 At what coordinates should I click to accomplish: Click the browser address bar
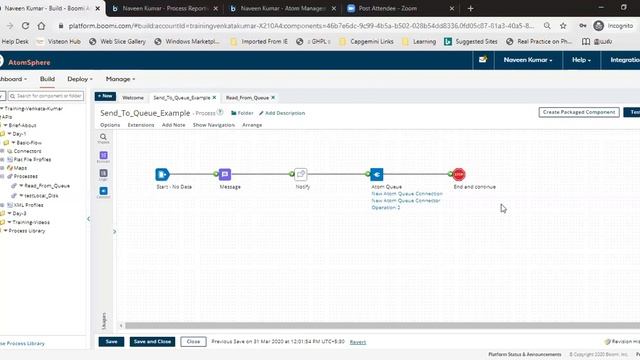301,26
